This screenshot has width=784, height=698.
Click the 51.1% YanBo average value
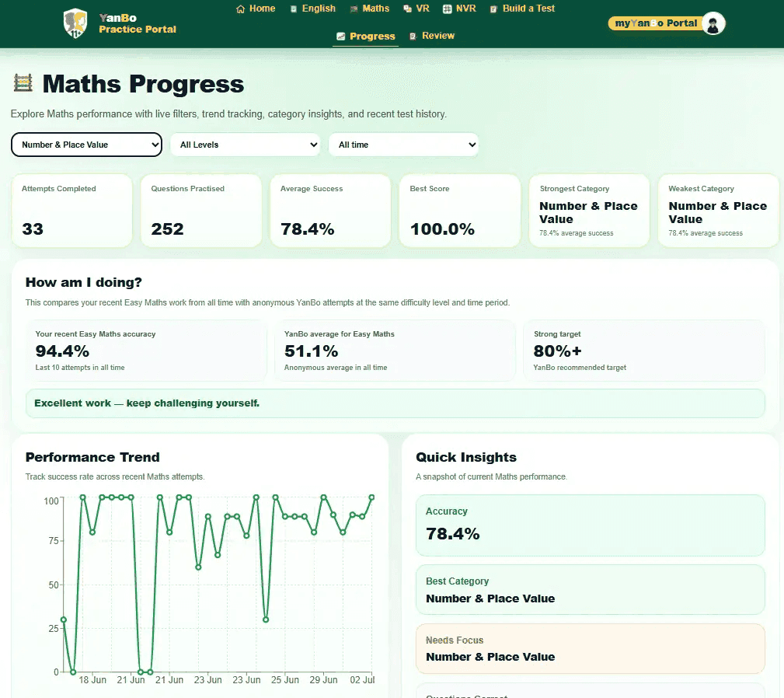coord(311,351)
